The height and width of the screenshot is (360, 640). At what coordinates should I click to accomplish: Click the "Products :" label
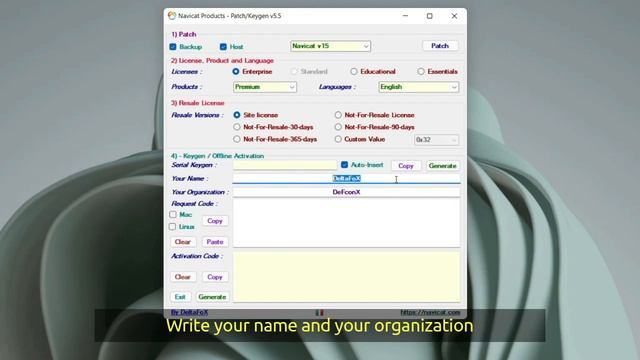(187, 87)
